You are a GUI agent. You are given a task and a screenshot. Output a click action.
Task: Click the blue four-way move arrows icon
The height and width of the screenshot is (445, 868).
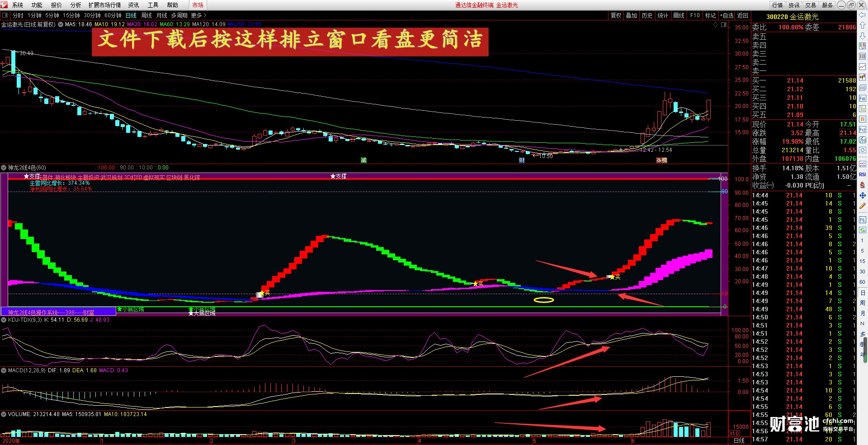862,196
